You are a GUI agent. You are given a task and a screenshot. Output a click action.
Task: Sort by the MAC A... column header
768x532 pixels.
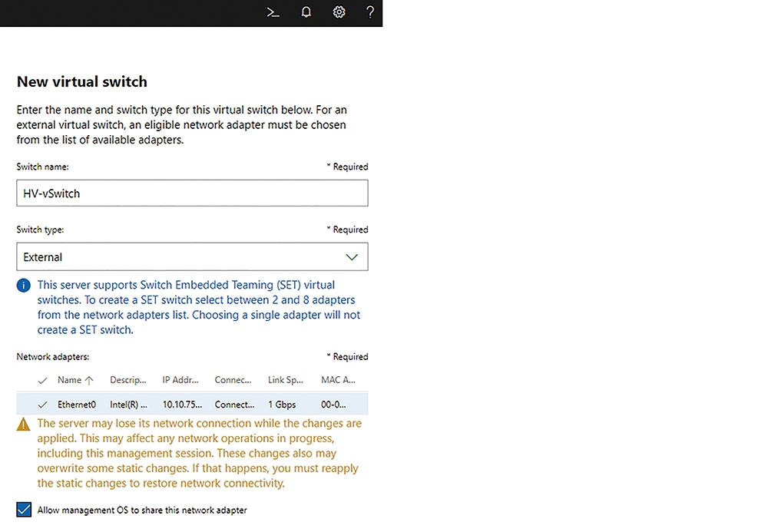[x=338, y=380]
